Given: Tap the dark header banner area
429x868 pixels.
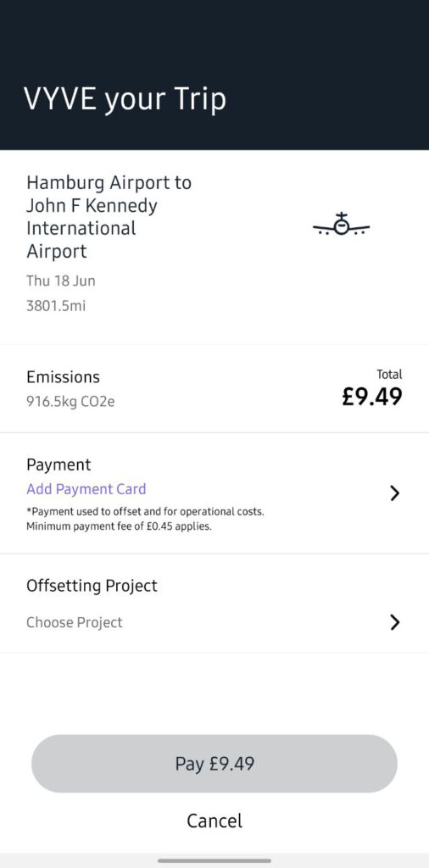Looking at the screenshot, I should coord(214,75).
